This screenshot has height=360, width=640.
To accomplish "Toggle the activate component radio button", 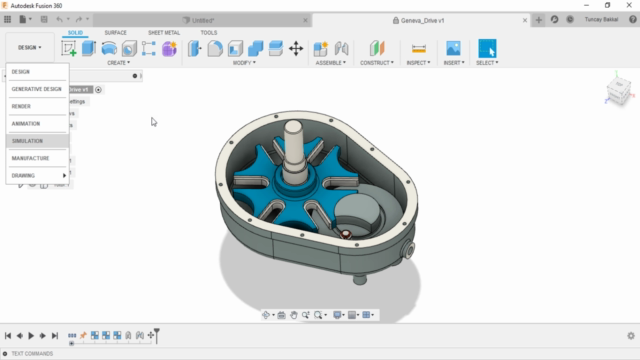I will (98, 89).
